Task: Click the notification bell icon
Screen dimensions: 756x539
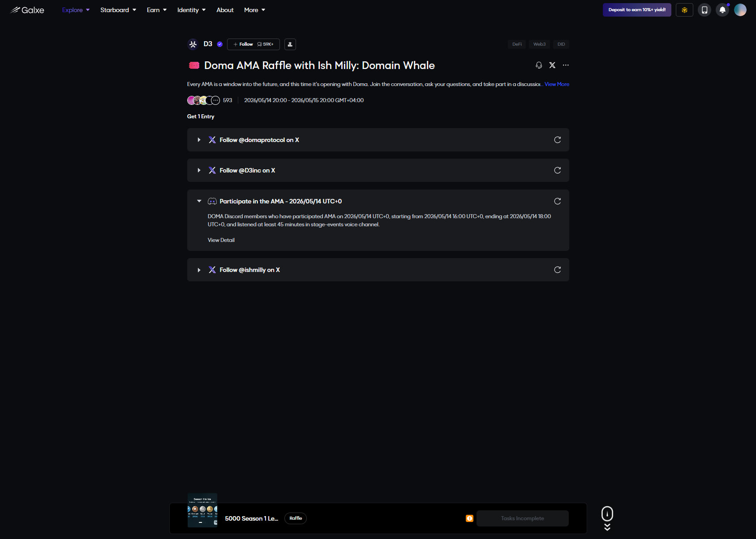Action: tap(722, 10)
